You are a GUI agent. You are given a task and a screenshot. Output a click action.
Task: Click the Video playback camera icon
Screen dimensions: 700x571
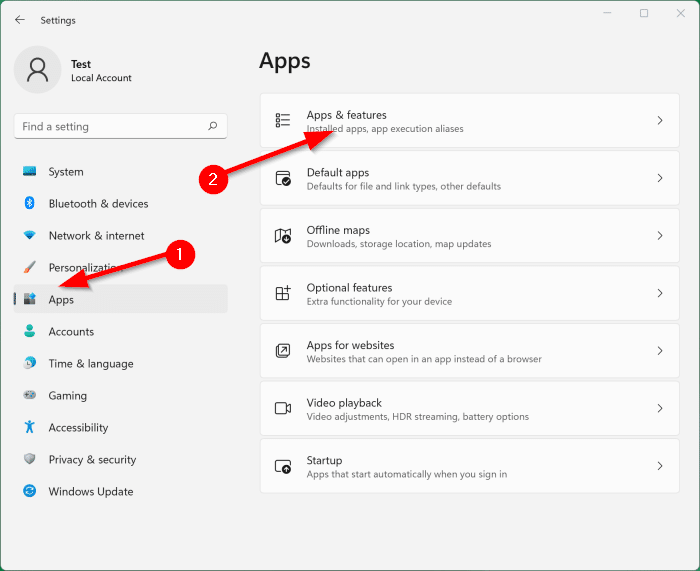point(283,408)
